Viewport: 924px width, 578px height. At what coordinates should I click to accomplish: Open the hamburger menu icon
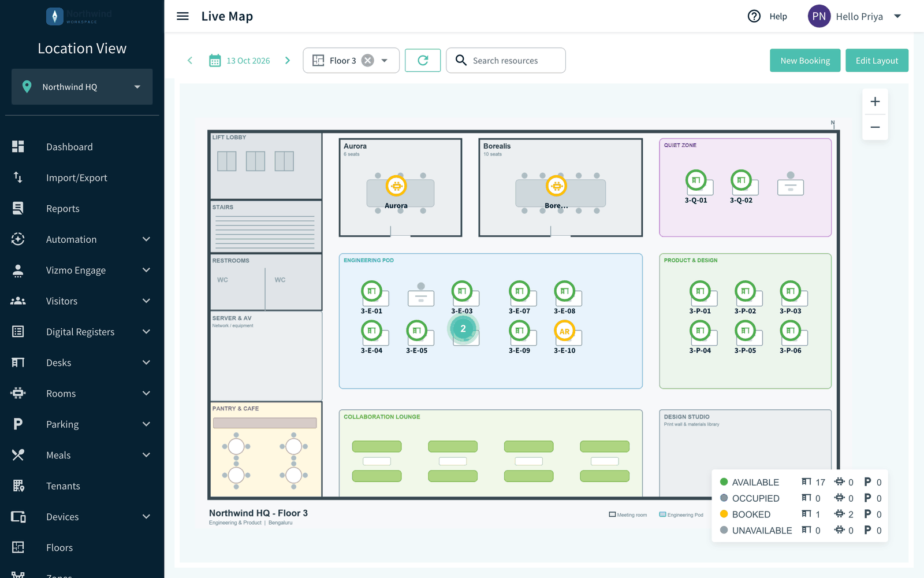click(x=182, y=16)
